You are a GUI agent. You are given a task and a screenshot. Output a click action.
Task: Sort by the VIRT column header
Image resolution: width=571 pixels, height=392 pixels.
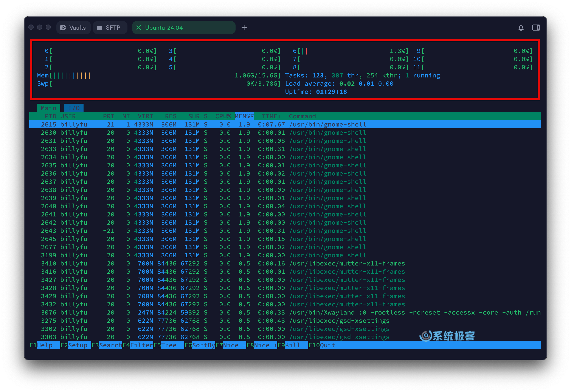pyautogui.click(x=145, y=116)
